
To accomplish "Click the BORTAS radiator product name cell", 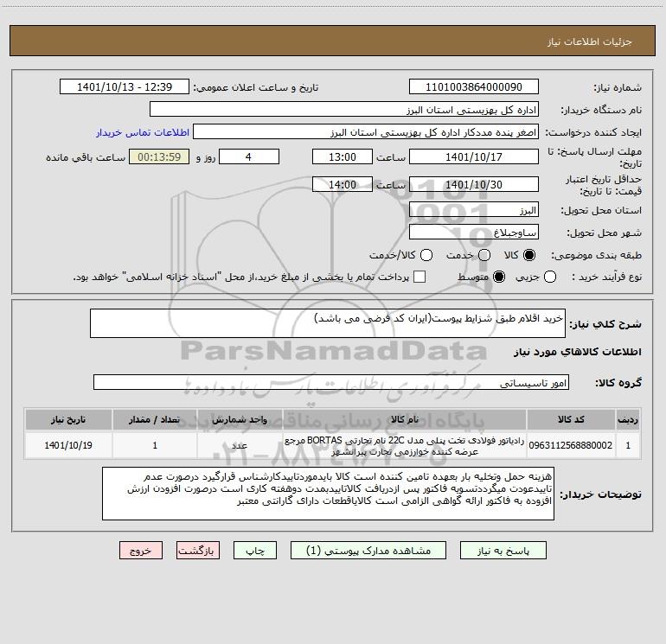I will (405, 445).
